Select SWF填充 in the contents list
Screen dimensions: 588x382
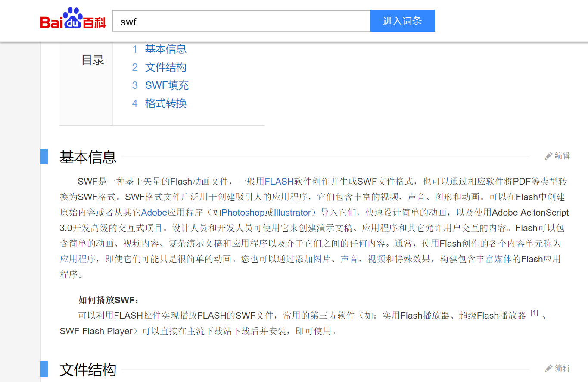pyautogui.click(x=167, y=85)
